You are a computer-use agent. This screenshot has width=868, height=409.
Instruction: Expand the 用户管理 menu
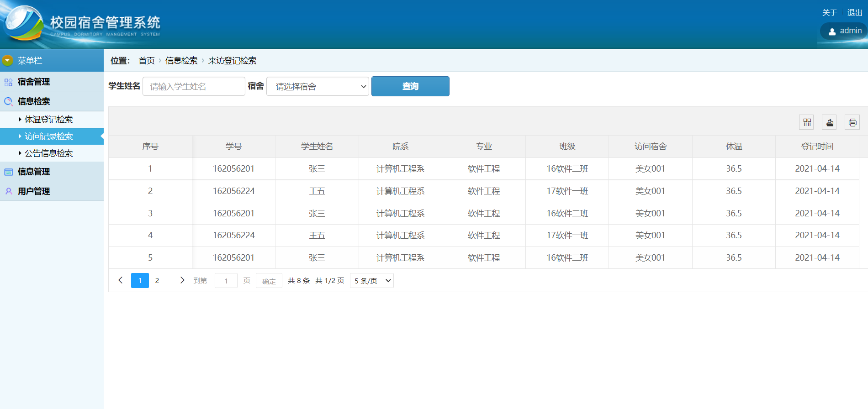pos(52,191)
